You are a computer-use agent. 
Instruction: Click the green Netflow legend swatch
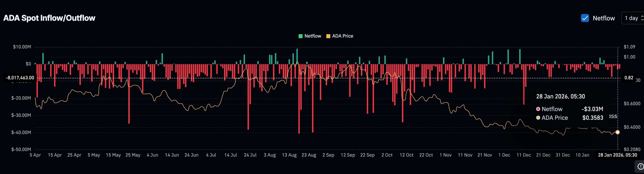point(300,36)
